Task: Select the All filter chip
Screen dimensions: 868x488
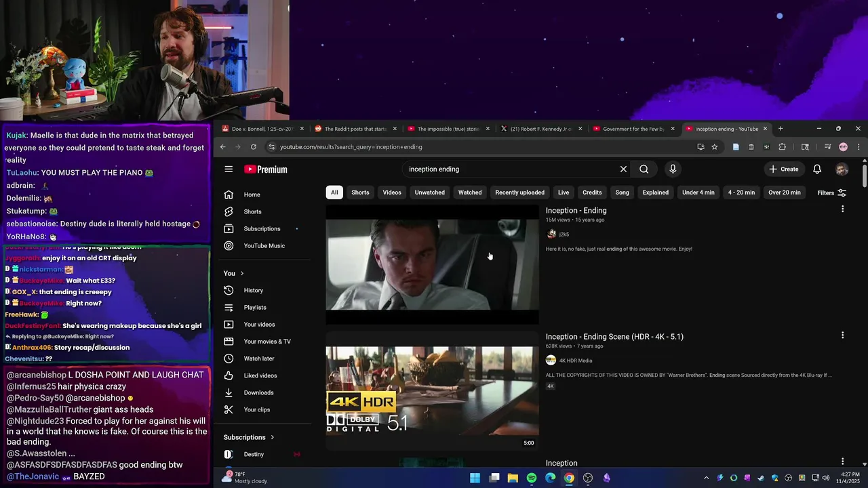Action: [334, 192]
